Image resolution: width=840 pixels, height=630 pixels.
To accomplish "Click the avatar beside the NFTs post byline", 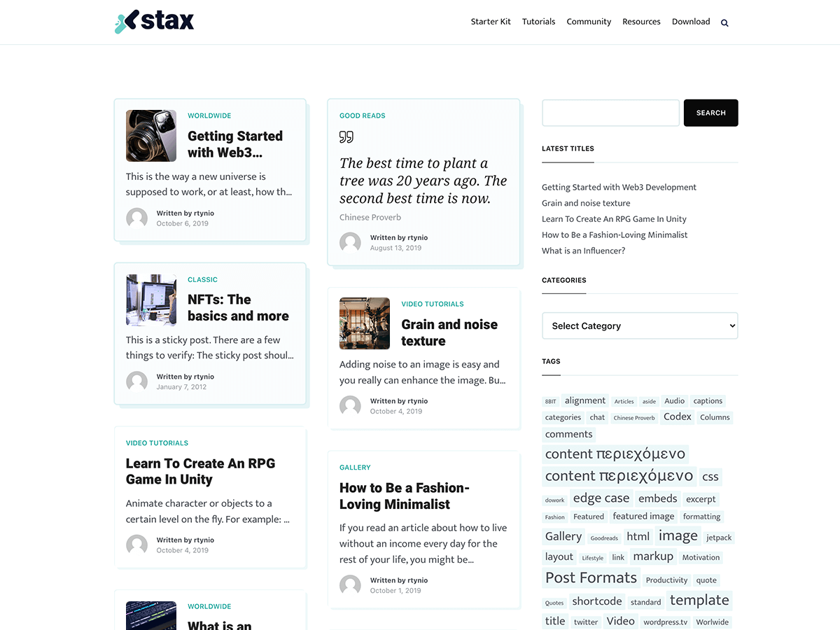I will coord(136,381).
